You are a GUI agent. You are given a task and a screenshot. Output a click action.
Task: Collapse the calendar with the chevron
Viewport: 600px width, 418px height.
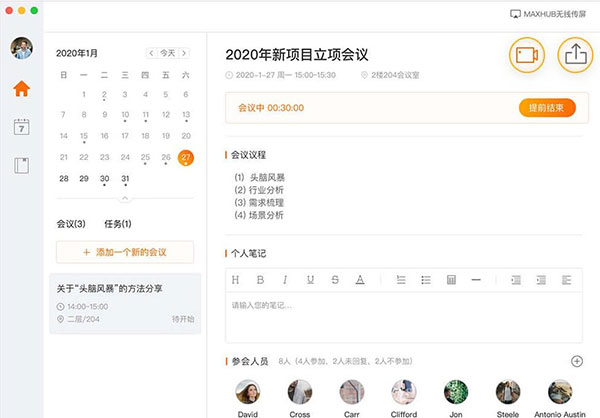tap(125, 198)
